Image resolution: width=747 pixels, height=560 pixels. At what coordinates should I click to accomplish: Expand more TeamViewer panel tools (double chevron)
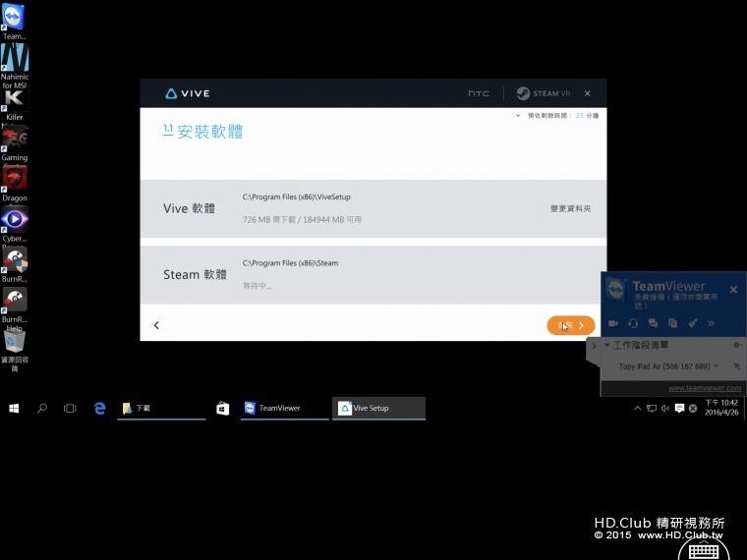(711, 323)
